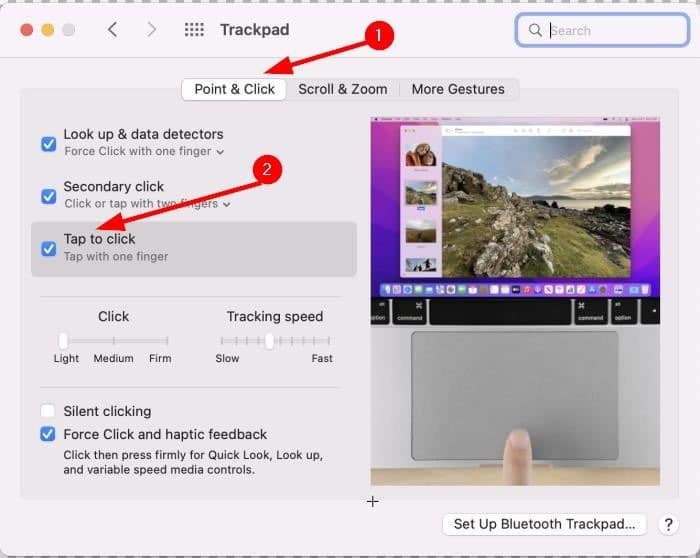This screenshot has width=700, height=558.
Task: Click the yellow minimize window button
Action: [47, 30]
